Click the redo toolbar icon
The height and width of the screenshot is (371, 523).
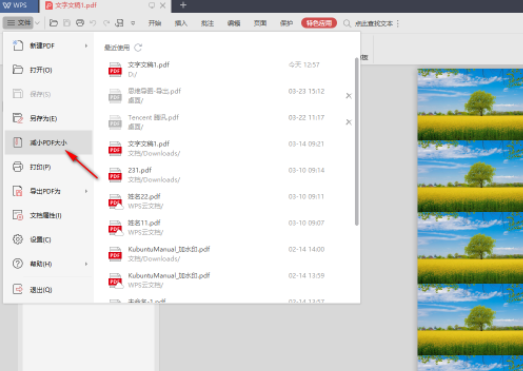click(106, 23)
